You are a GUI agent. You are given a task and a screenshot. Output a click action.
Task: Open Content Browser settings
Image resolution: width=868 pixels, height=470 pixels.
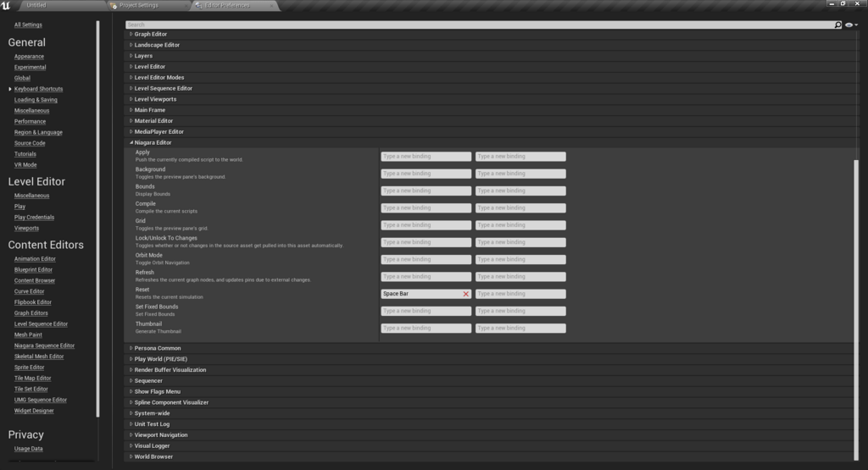tap(34, 281)
